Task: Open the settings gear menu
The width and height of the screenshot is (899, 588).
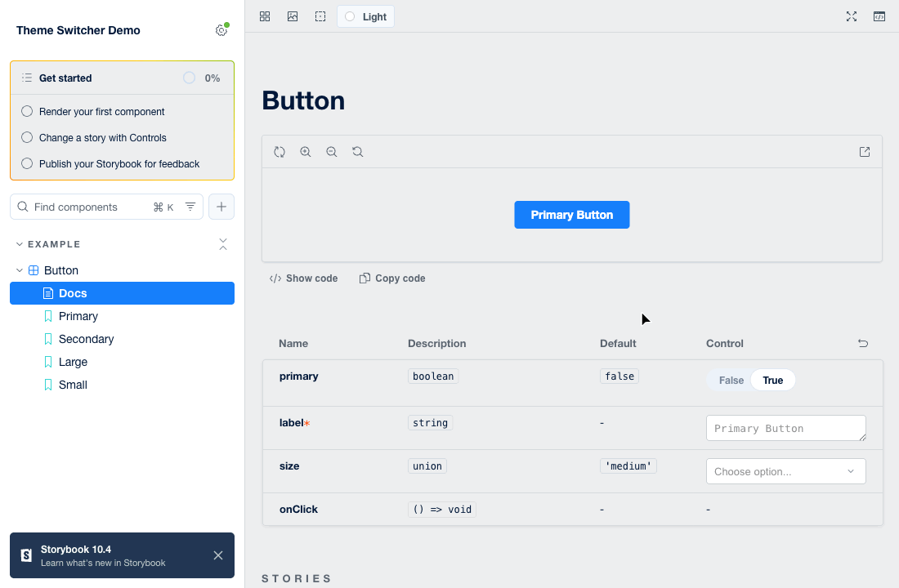Action: pyautogui.click(x=221, y=30)
